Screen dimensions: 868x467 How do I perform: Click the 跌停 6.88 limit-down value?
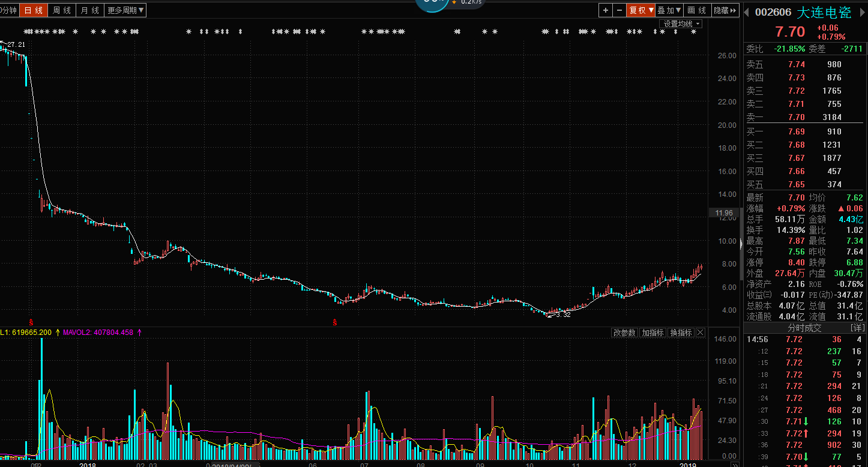854,262
